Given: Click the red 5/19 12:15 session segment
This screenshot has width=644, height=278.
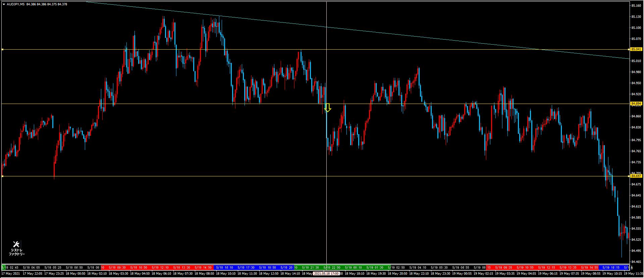Looking at the screenshot, I should point(546,268).
